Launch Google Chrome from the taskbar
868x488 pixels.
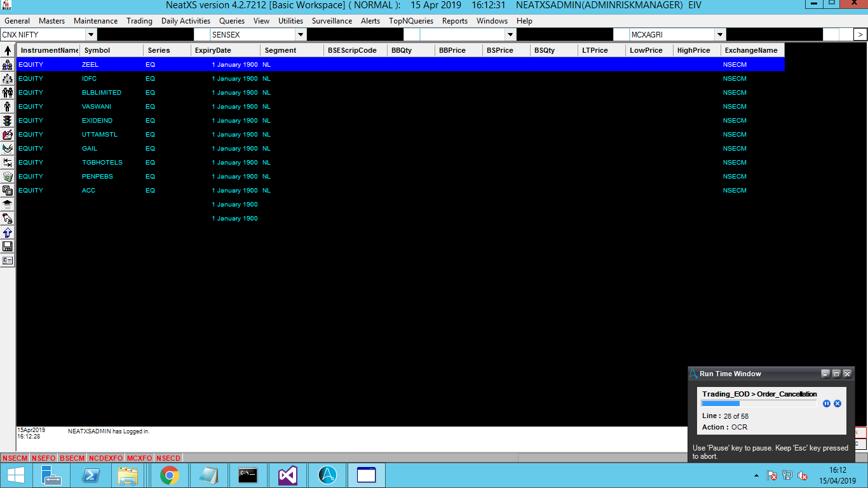169,475
